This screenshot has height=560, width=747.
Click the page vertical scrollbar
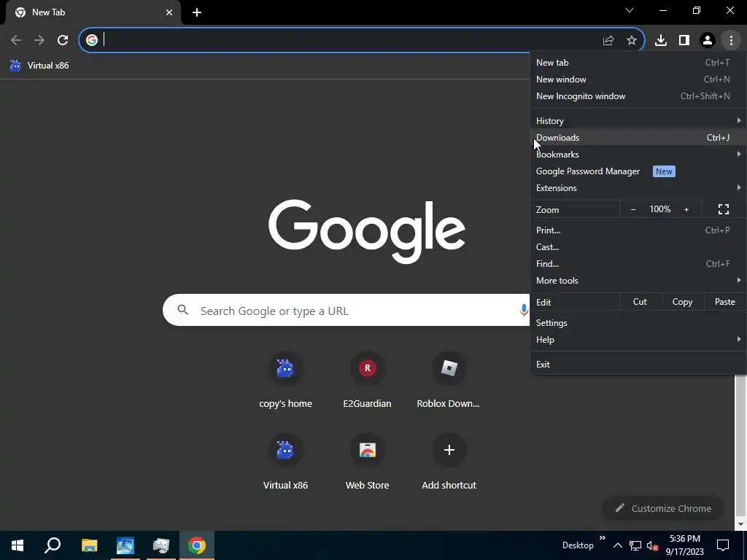pyautogui.click(x=741, y=446)
